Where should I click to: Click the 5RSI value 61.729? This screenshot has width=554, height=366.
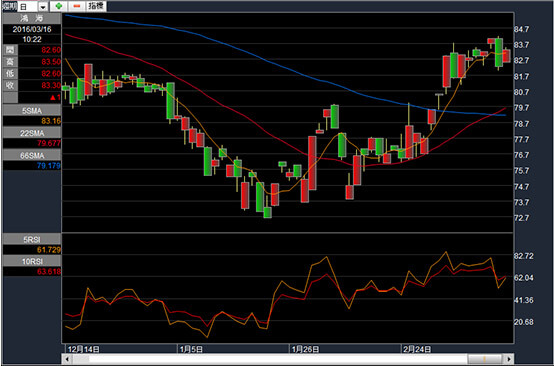[x=49, y=250]
